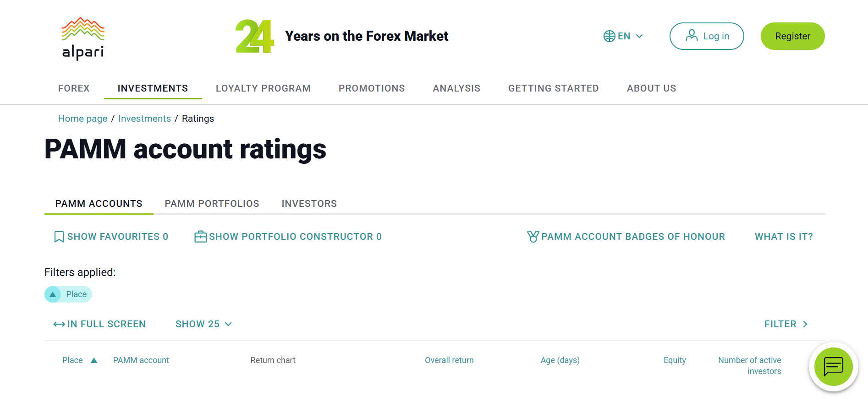Screen dimensions: 868x401
Task: Select the PAMM account badges medal icon
Action: [x=533, y=236]
